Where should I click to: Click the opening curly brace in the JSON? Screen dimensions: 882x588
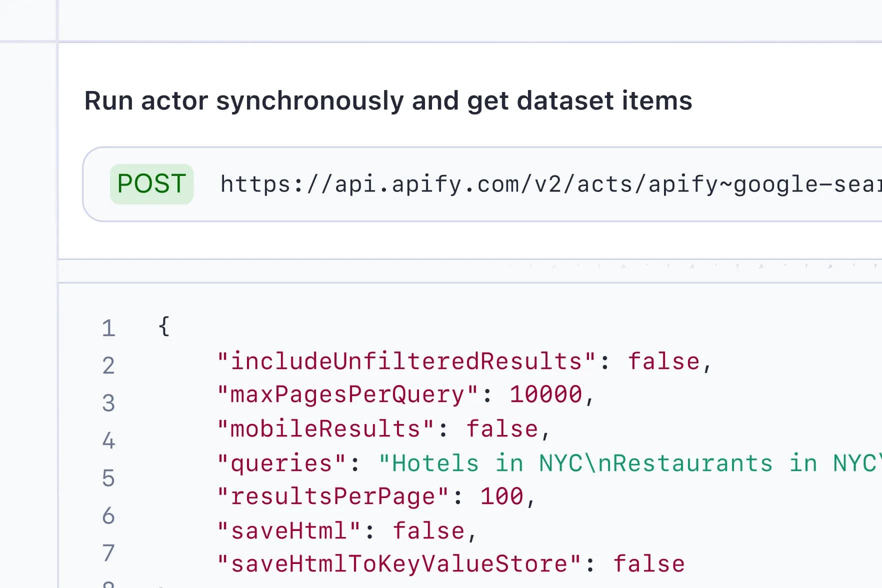click(164, 326)
